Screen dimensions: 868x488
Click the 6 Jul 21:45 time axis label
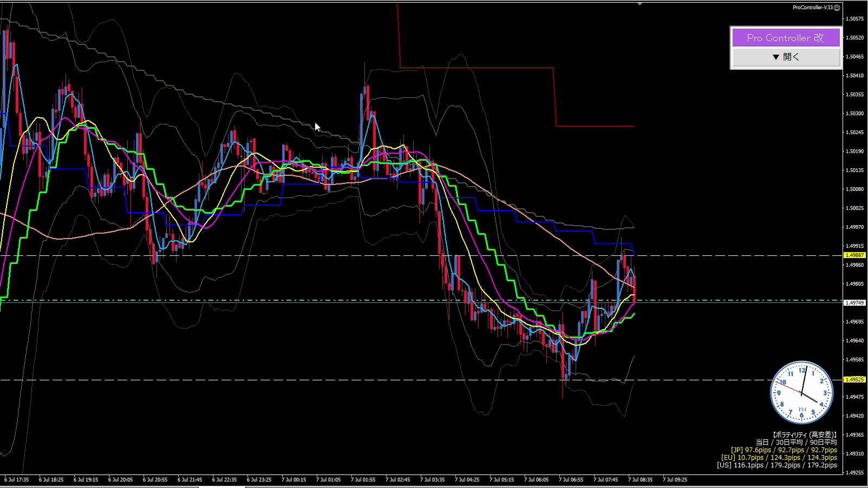(x=190, y=479)
